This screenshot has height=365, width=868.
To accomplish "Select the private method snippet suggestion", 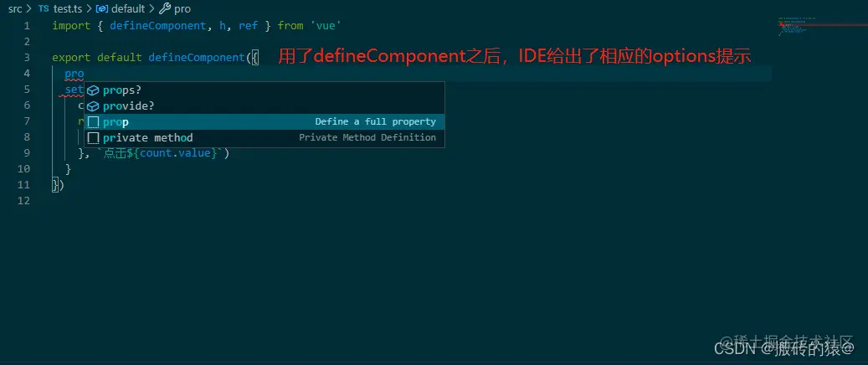I will [265, 138].
